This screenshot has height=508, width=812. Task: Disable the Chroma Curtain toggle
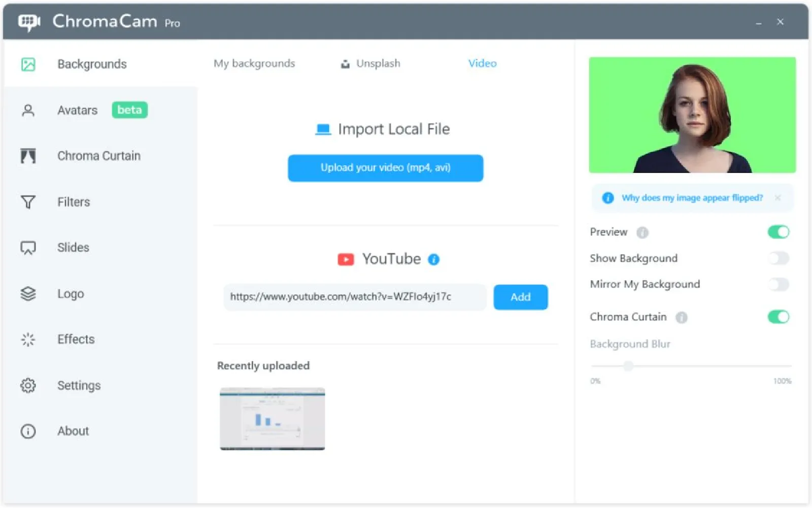[x=779, y=317]
